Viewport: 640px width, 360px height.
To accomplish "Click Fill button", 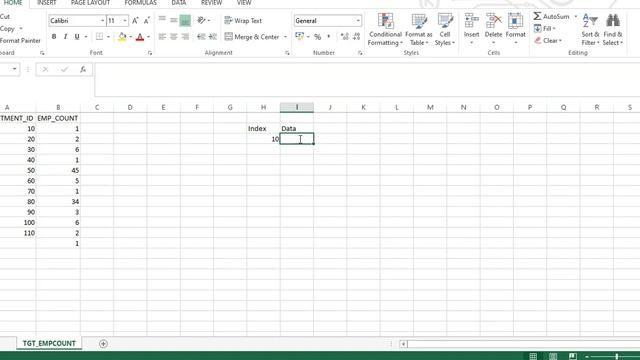I will pos(544,29).
